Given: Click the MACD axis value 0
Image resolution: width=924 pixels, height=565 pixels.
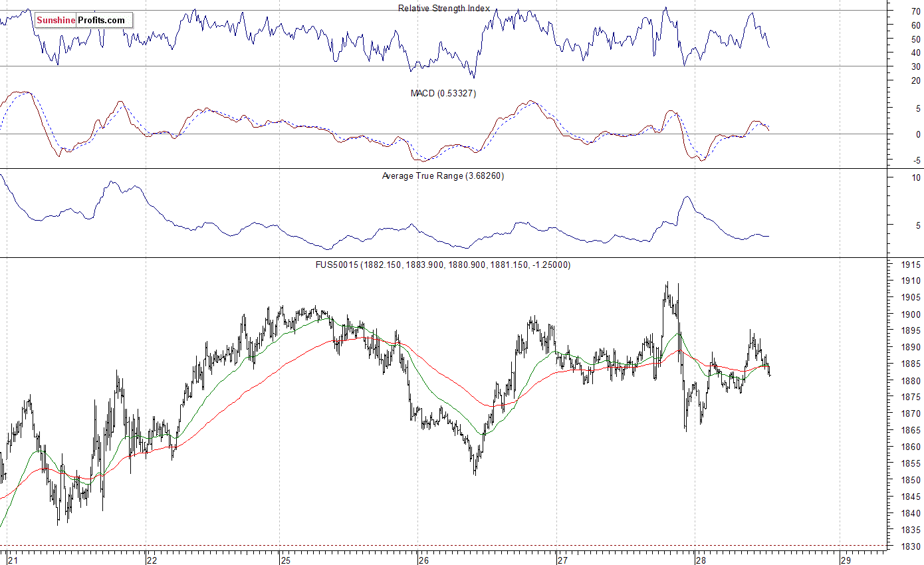Looking at the screenshot, I should tap(919, 134).
